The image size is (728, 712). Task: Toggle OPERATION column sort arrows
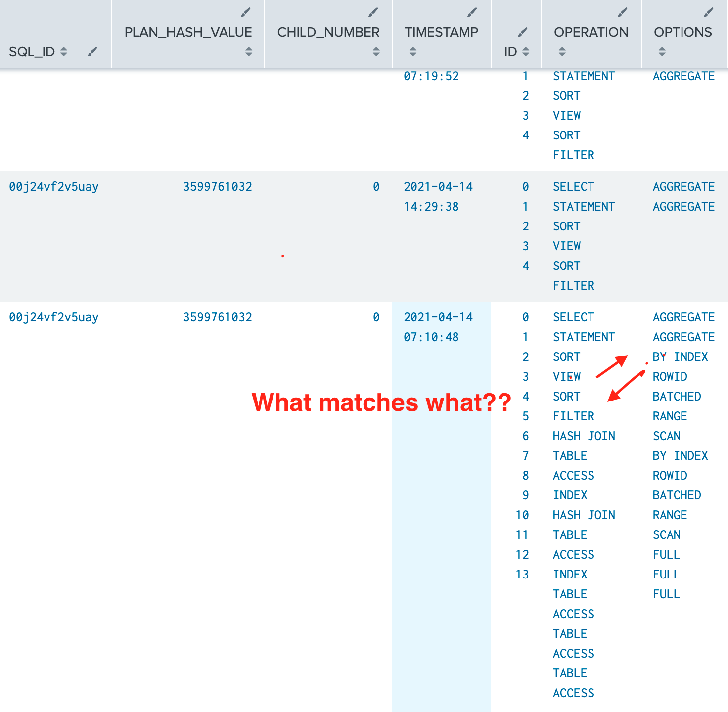(x=562, y=52)
